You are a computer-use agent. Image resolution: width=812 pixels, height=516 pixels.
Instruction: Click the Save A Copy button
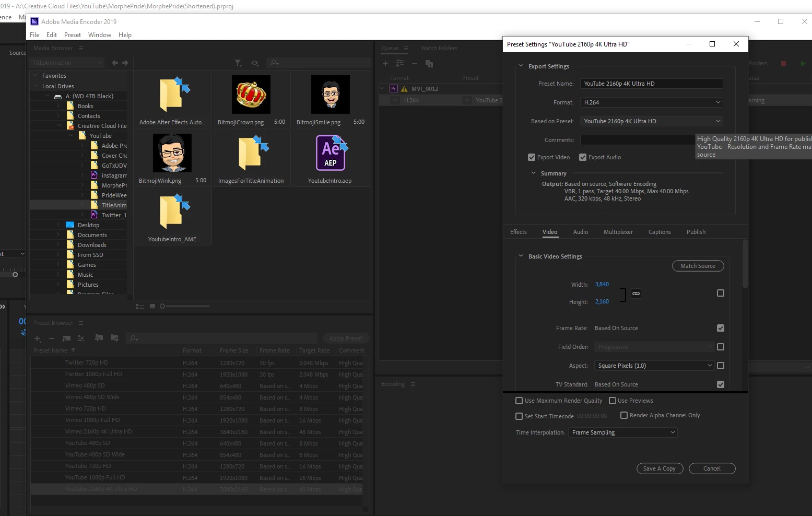point(659,468)
